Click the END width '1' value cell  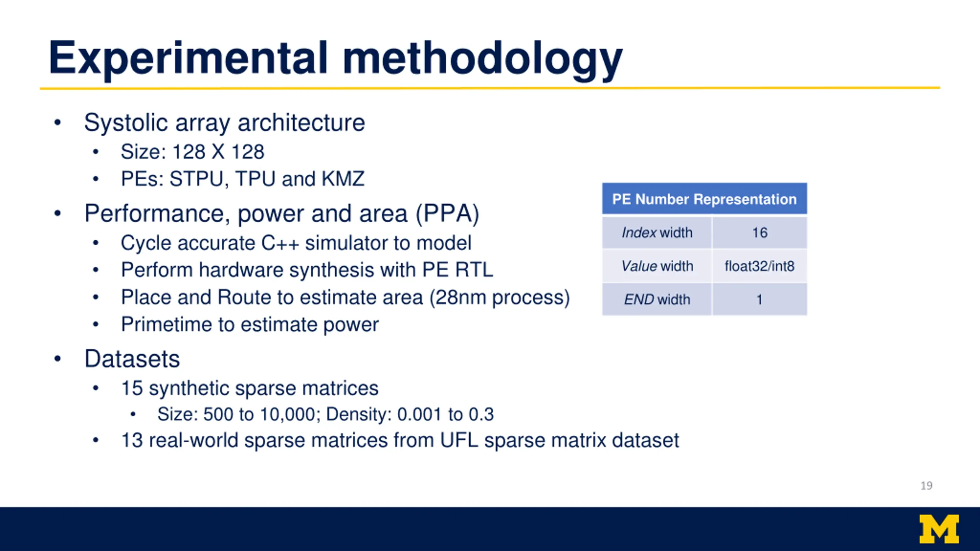point(759,299)
